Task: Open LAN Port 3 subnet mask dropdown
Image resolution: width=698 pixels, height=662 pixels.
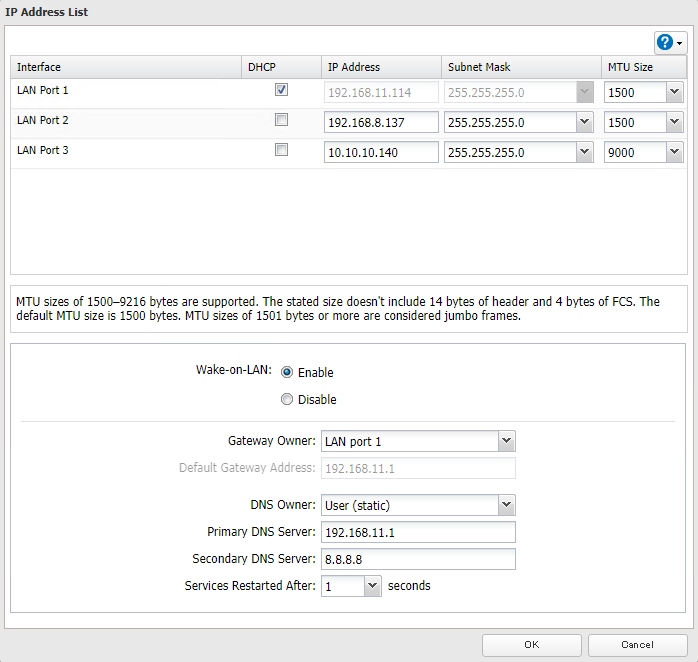Action: click(585, 152)
